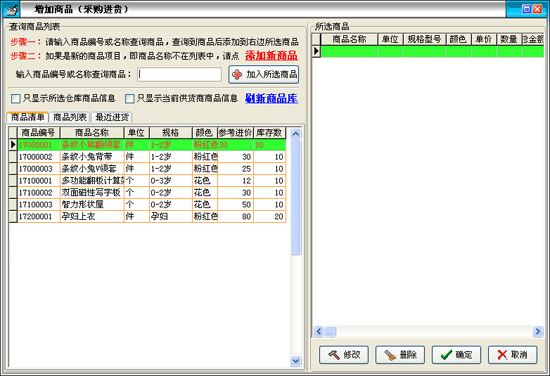Toggle 只显示当前供货商商品信息 checkbox
This screenshot has height=376, width=550.
[130, 99]
